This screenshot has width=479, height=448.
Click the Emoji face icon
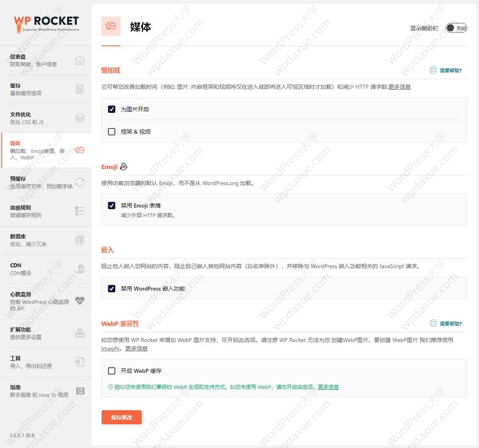point(123,166)
